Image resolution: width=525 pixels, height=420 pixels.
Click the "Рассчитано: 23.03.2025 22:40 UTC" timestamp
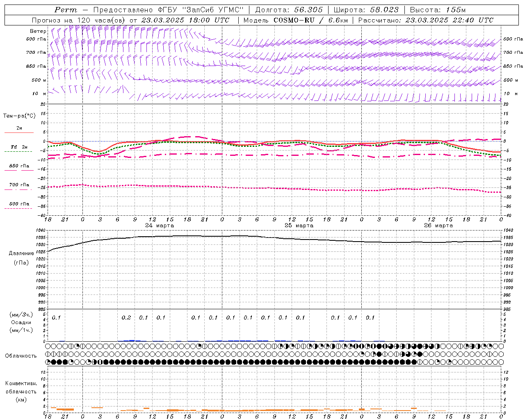pos(426,20)
